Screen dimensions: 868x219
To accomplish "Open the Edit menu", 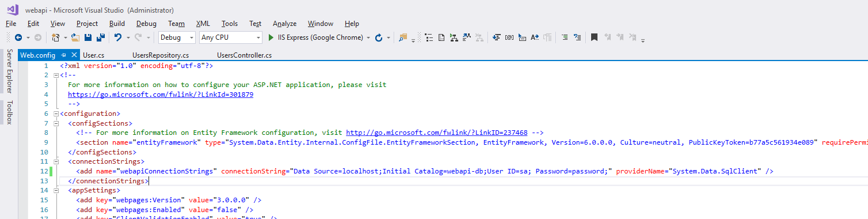I will click(x=33, y=24).
